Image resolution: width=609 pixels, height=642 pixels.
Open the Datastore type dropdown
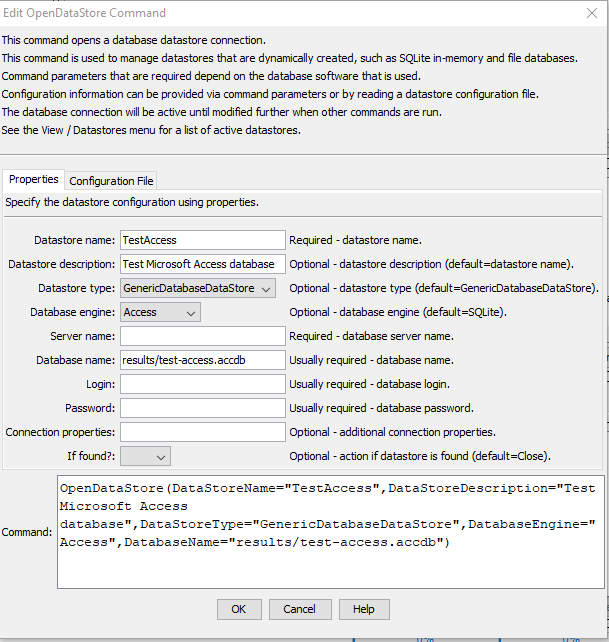[x=198, y=288]
